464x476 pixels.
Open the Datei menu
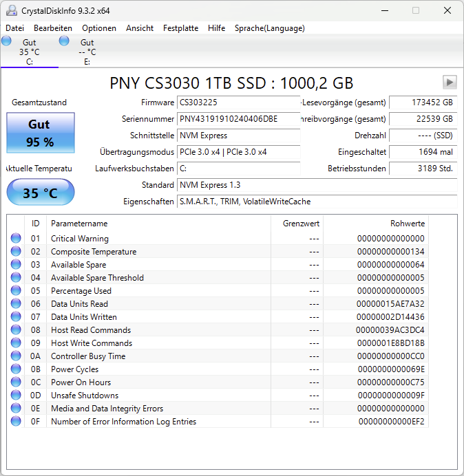click(14, 28)
